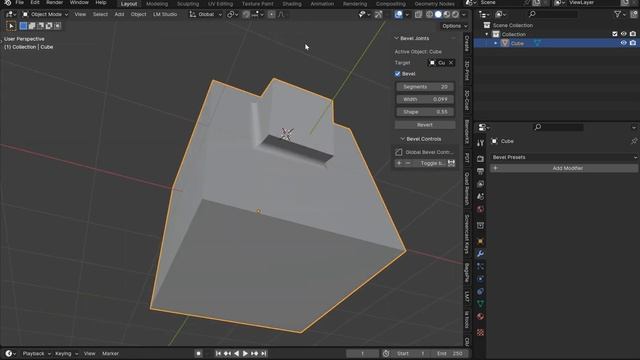Viewport: 640px width, 360px height.
Task: Open the Options dropdown in viewport
Action: pos(454,26)
